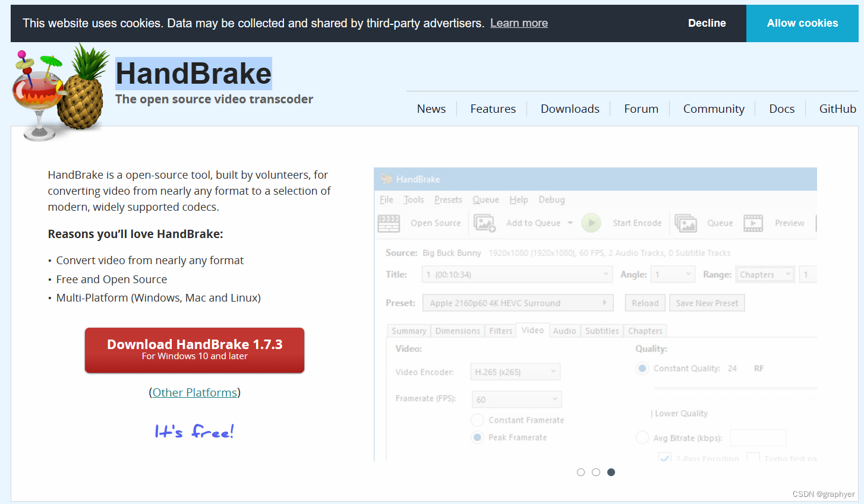864x504 pixels.
Task: Open the Angle dropdown
Action: pos(672,274)
